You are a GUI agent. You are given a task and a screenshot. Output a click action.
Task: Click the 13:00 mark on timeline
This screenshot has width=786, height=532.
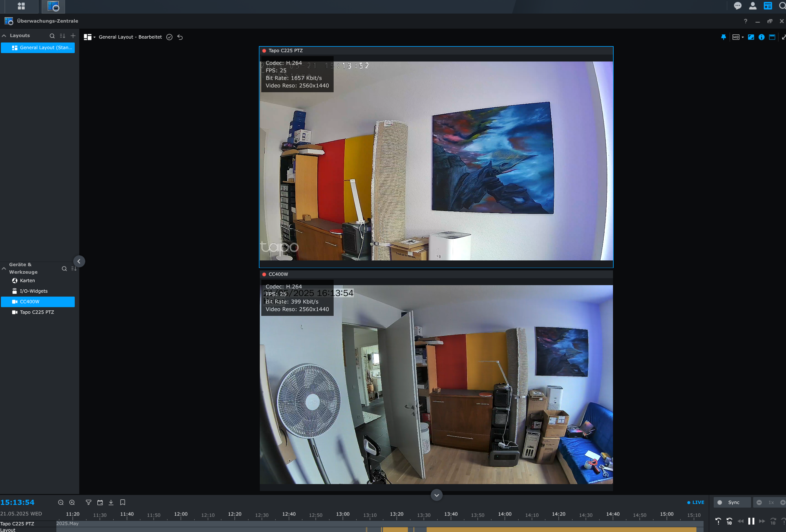pyautogui.click(x=343, y=515)
